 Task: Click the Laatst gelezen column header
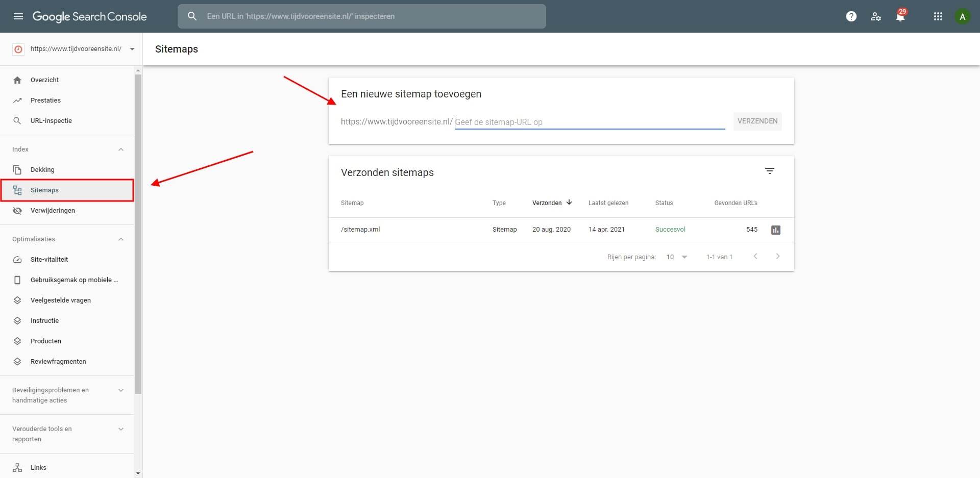click(x=608, y=203)
